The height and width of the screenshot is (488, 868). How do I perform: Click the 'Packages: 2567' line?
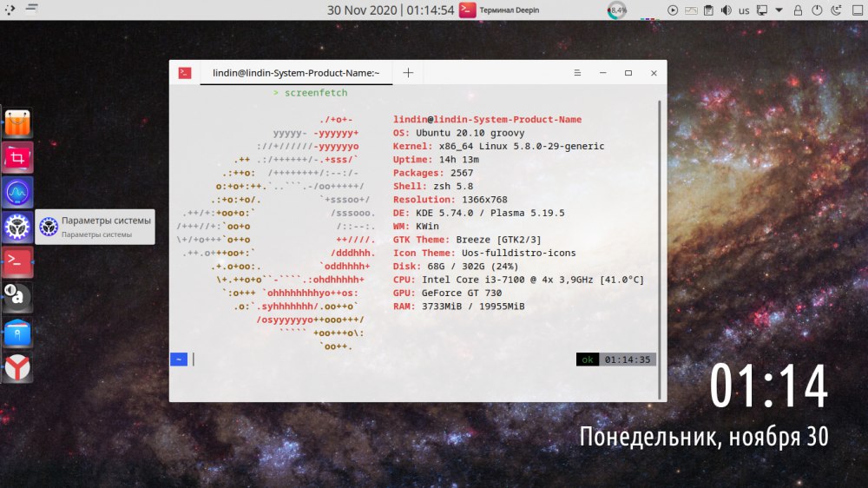[x=433, y=173]
